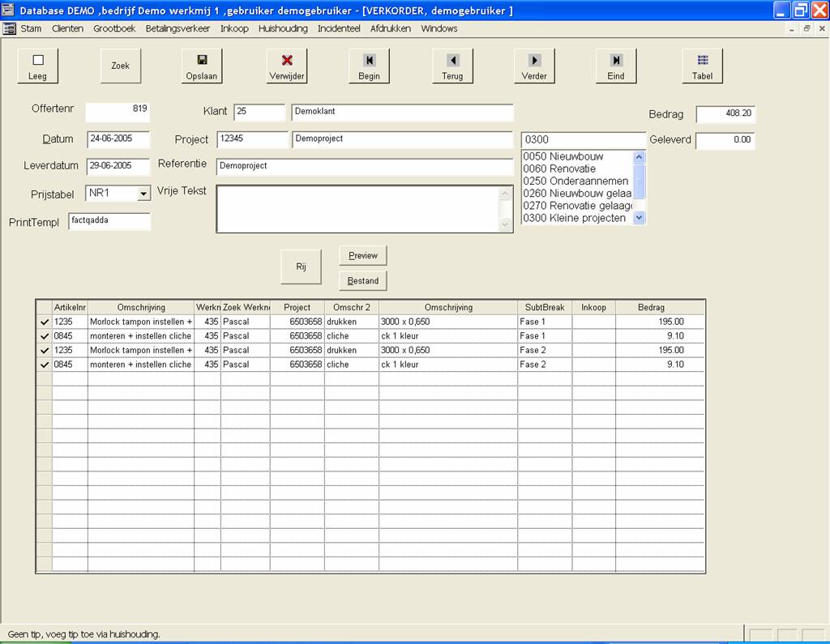Click the Leeg (empty) toolbar button

(x=37, y=66)
